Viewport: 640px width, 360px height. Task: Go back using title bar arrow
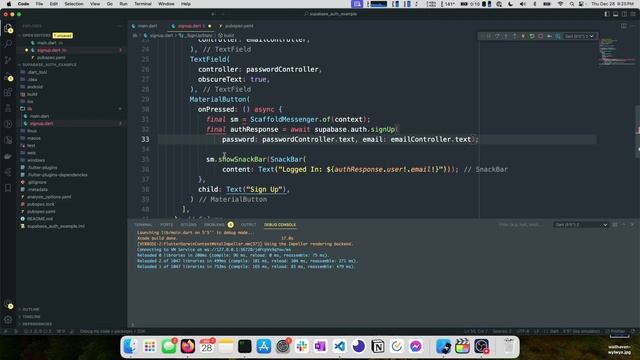(x=213, y=14)
